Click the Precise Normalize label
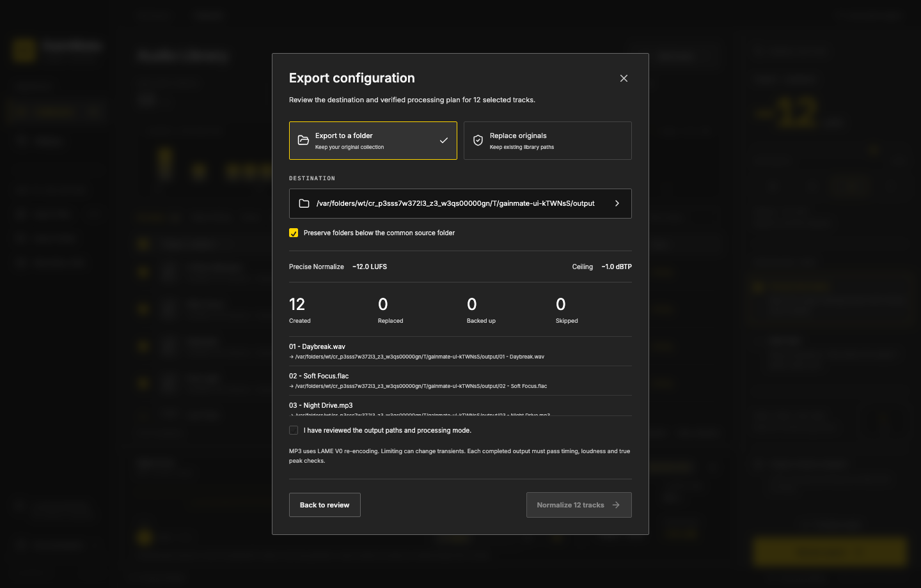The height and width of the screenshot is (588, 921). click(x=317, y=267)
